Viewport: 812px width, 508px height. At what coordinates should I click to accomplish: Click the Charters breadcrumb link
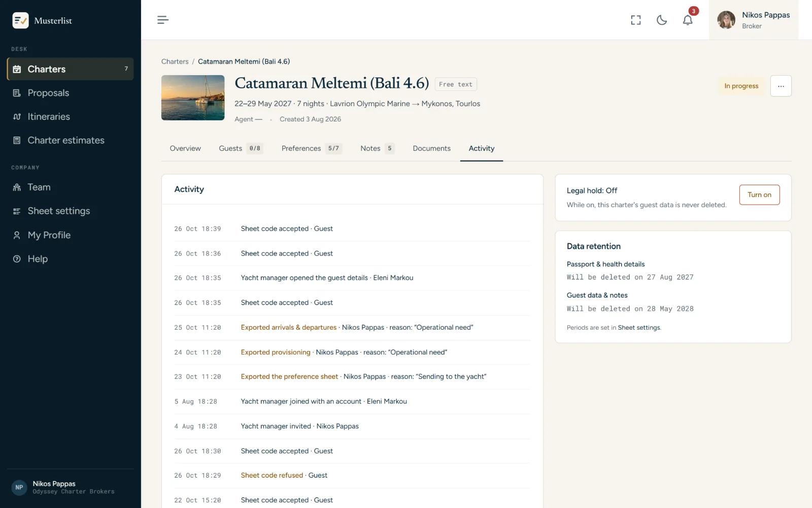coord(175,61)
